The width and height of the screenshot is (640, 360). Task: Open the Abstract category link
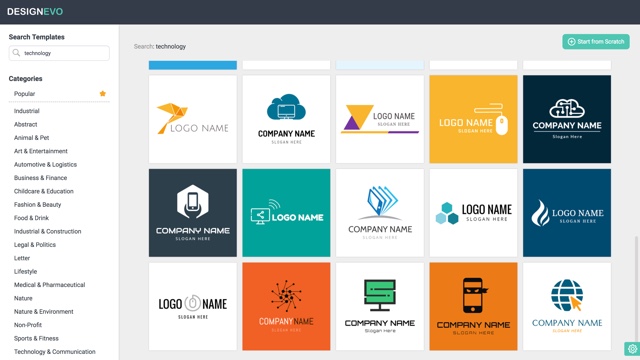tap(25, 124)
